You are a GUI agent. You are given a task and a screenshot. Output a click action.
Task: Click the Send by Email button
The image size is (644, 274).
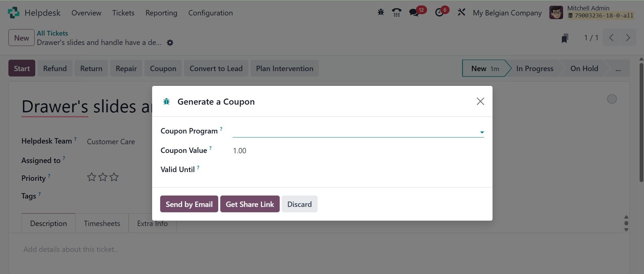[x=189, y=204]
